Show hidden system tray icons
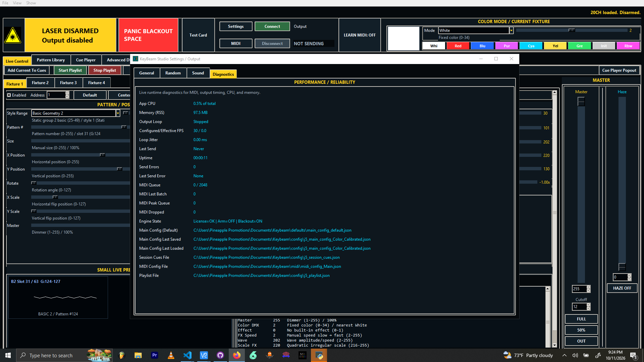 pyautogui.click(x=565, y=355)
